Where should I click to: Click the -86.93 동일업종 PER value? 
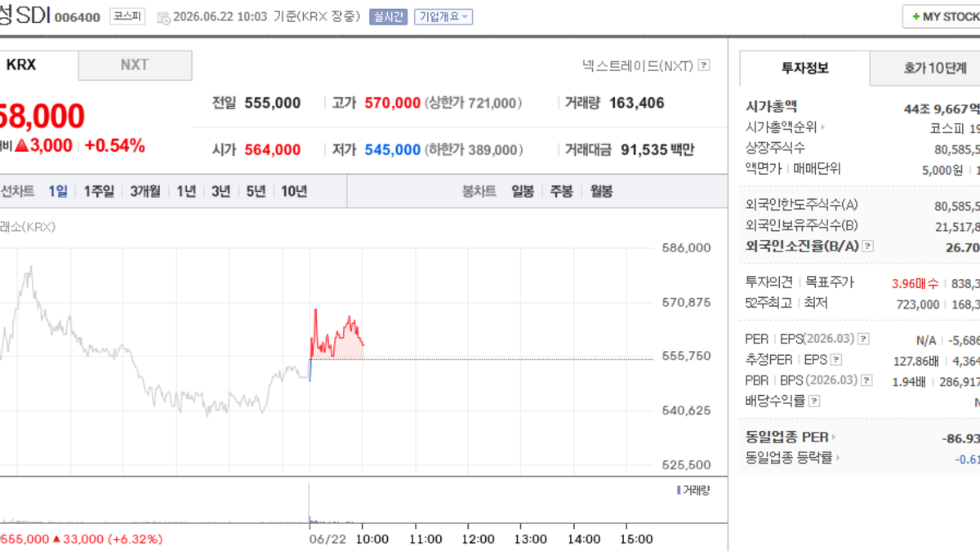pos(961,438)
